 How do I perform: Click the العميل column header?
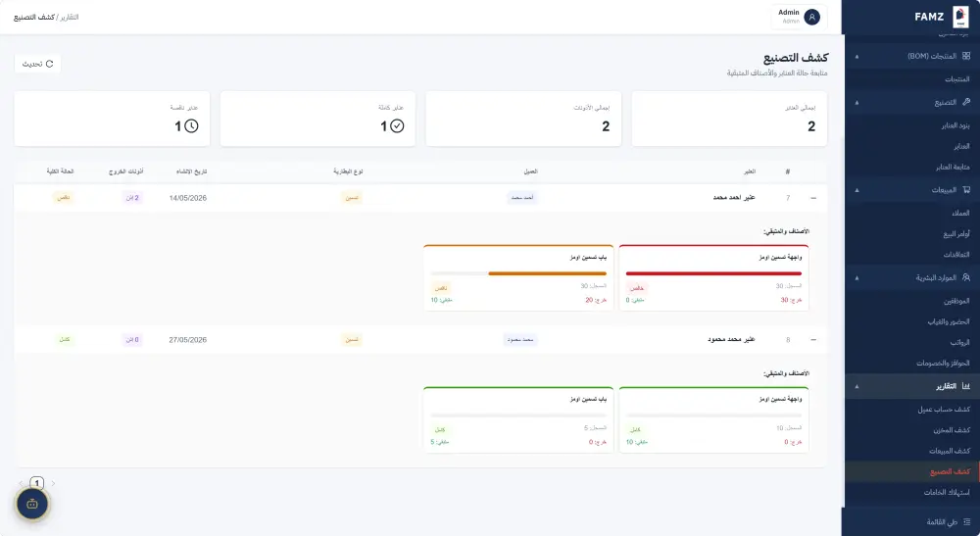[x=530, y=171]
